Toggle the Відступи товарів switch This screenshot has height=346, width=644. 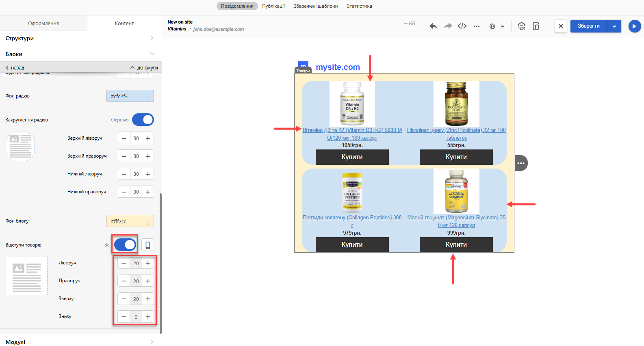click(125, 245)
